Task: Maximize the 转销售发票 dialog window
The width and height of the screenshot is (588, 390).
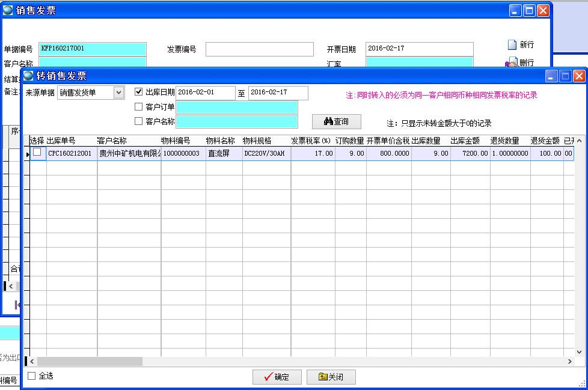Action: click(x=565, y=76)
